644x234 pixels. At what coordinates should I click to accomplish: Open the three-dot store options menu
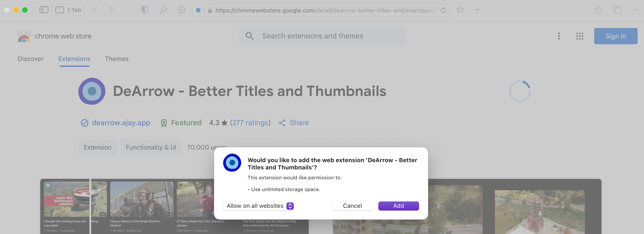click(x=559, y=36)
